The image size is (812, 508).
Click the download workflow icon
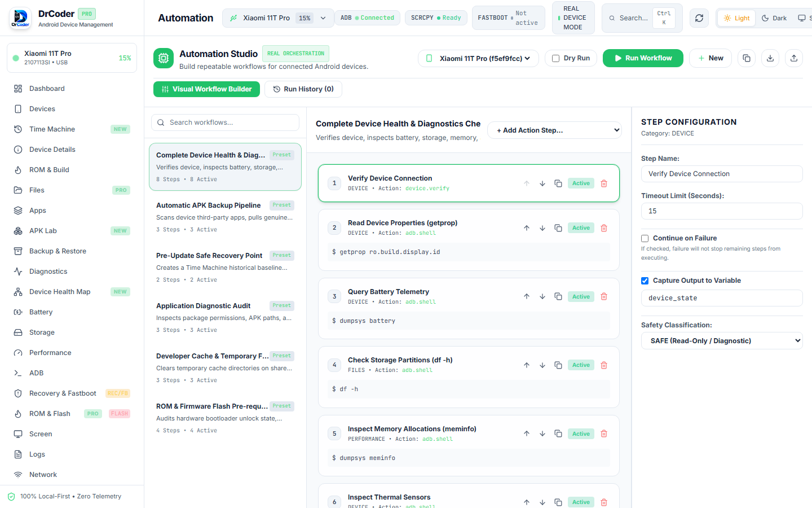click(770, 58)
